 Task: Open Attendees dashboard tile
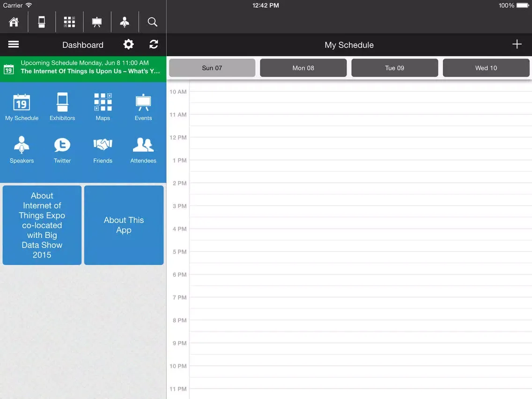(x=143, y=150)
